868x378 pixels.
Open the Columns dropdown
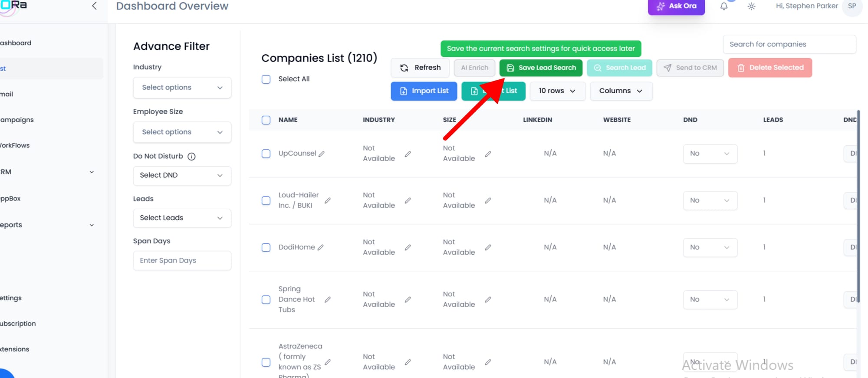coord(621,91)
